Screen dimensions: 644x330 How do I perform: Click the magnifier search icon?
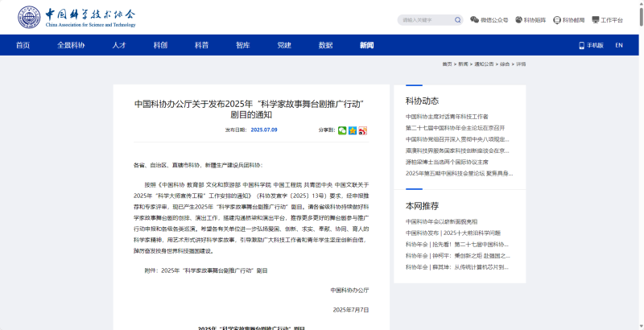(457, 19)
